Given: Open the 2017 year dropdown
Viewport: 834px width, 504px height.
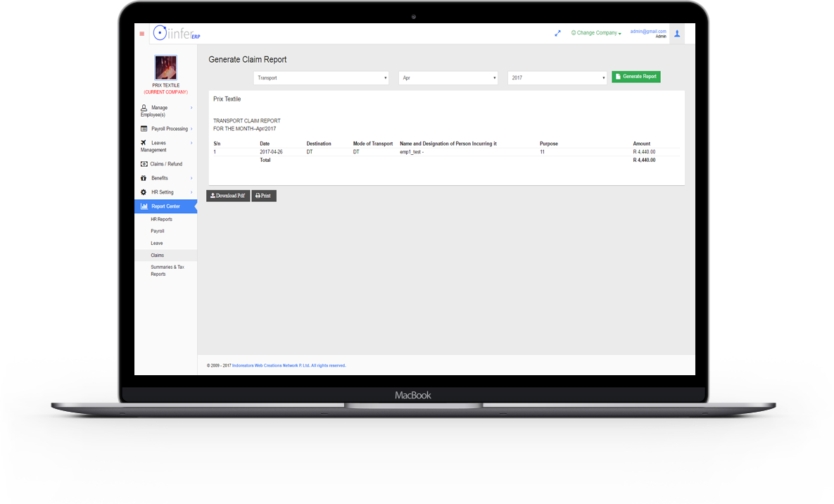Looking at the screenshot, I should pos(557,77).
